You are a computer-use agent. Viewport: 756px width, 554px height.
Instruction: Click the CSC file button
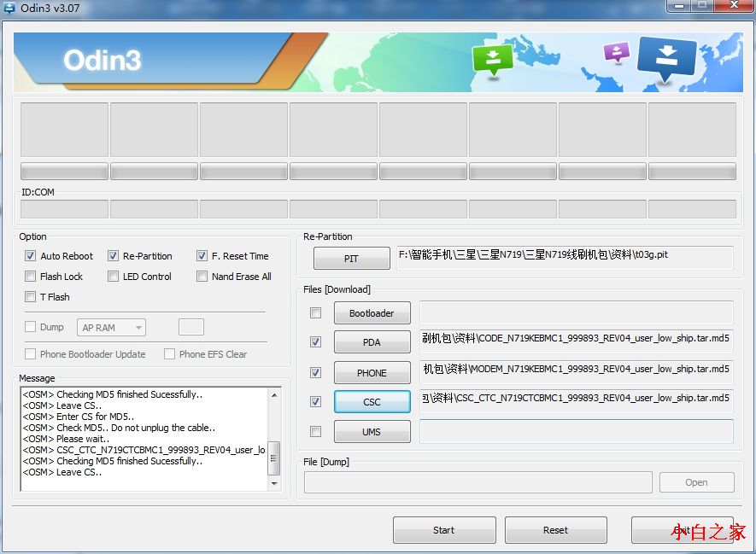pos(372,402)
